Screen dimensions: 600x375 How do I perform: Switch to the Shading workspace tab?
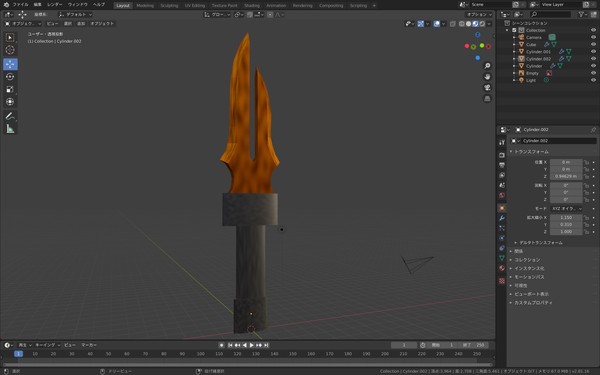click(251, 5)
